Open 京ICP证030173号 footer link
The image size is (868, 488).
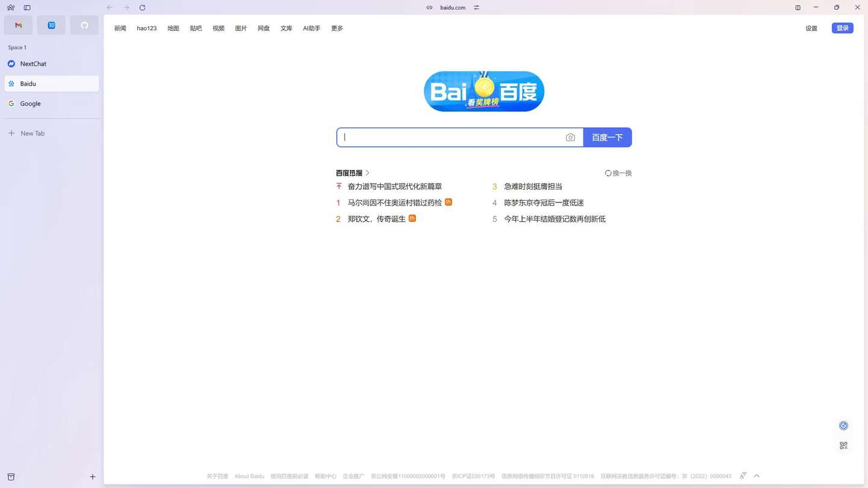click(x=473, y=477)
